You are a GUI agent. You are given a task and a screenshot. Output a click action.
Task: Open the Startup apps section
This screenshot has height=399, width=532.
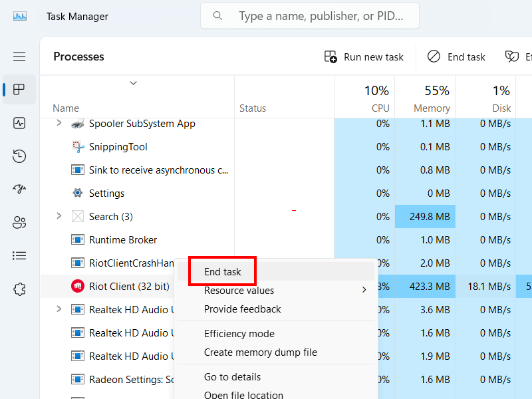click(19, 189)
